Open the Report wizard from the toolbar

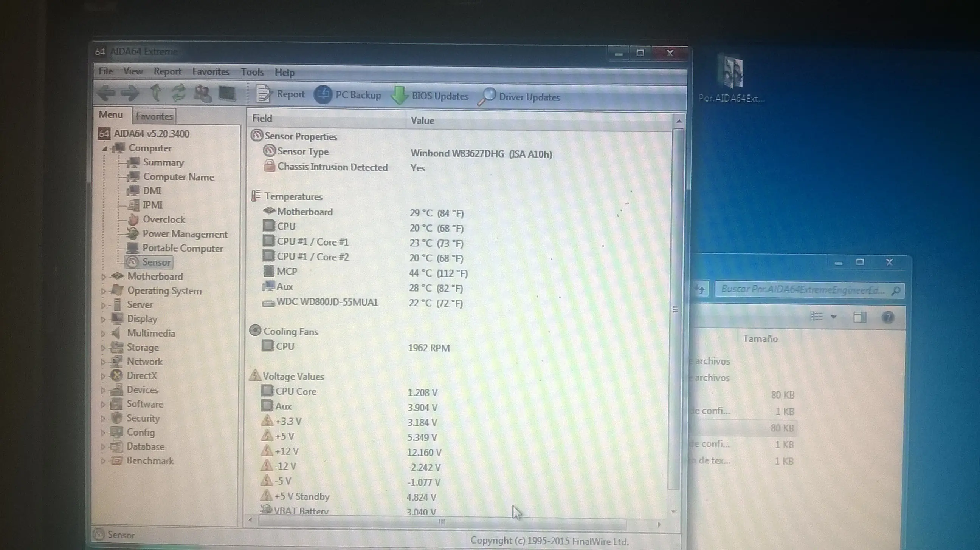[x=281, y=94]
